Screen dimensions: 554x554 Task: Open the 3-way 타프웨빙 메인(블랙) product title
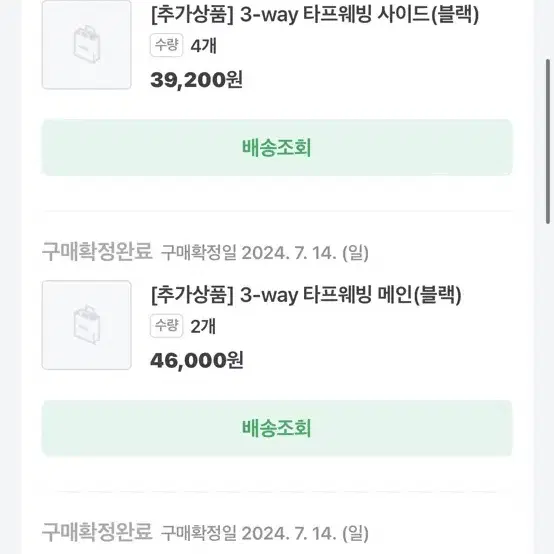click(x=306, y=295)
